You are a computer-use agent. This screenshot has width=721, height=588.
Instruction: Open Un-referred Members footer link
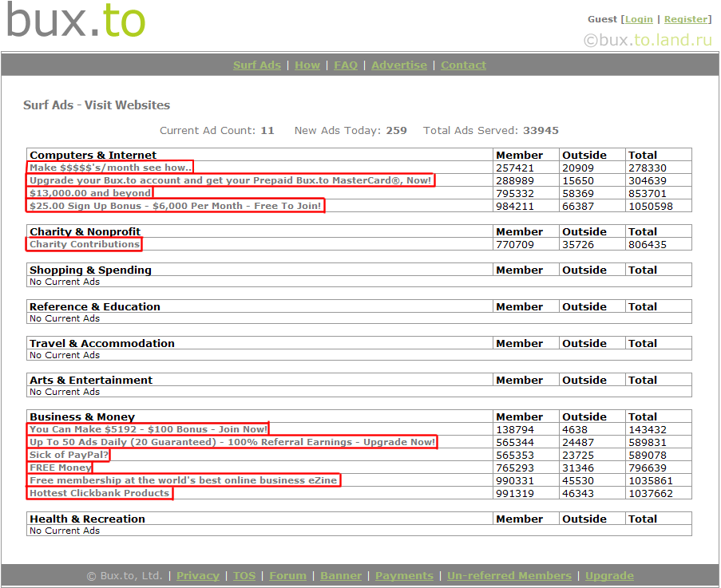pyautogui.click(x=509, y=575)
